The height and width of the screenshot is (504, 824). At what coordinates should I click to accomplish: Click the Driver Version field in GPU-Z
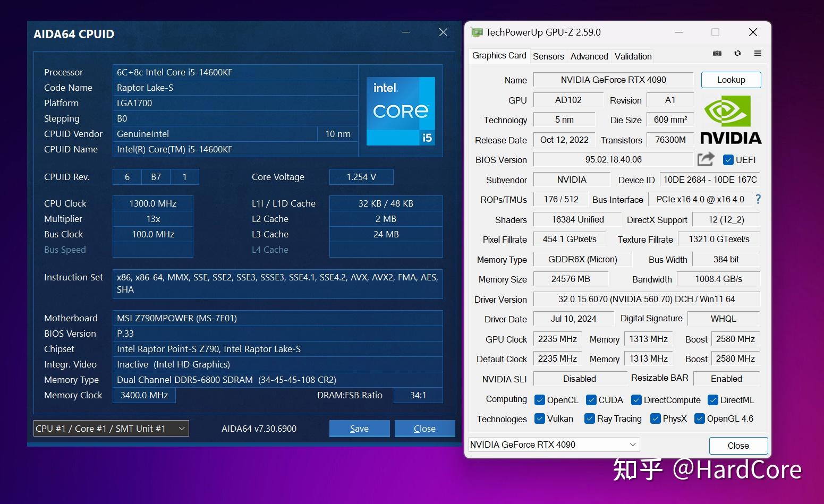click(x=647, y=299)
